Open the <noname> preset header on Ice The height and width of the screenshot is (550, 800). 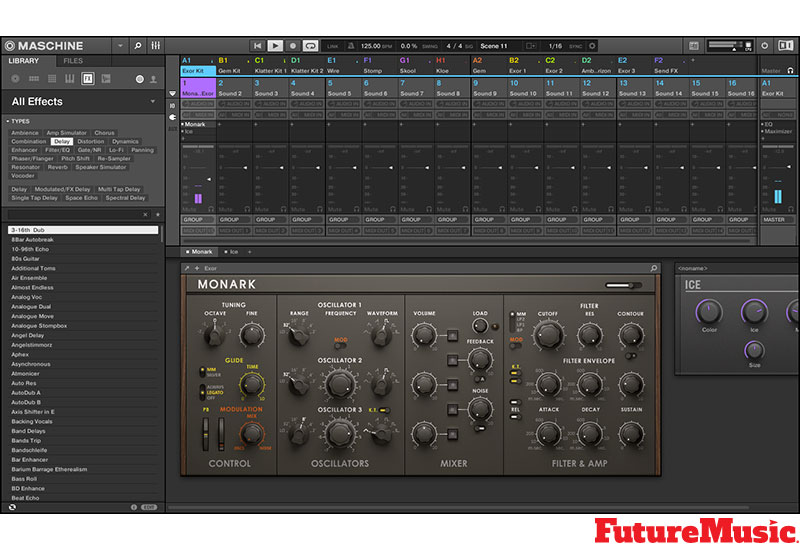[693, 268]
